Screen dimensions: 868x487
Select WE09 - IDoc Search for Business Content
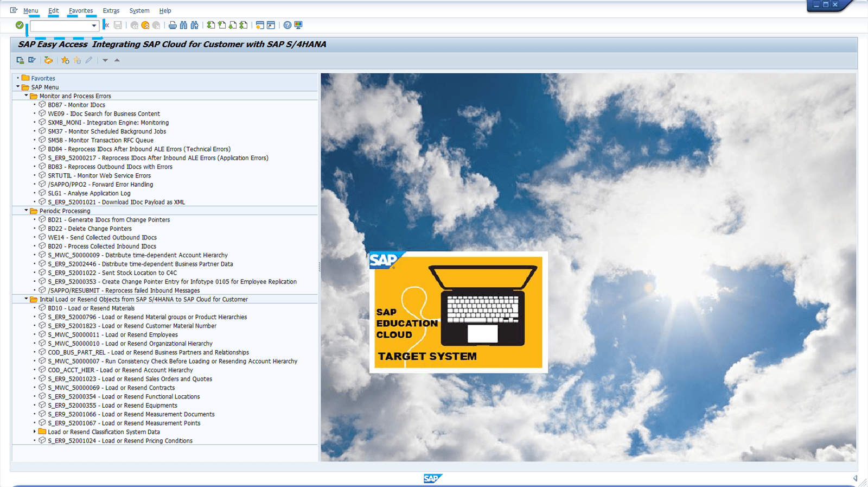104,113
